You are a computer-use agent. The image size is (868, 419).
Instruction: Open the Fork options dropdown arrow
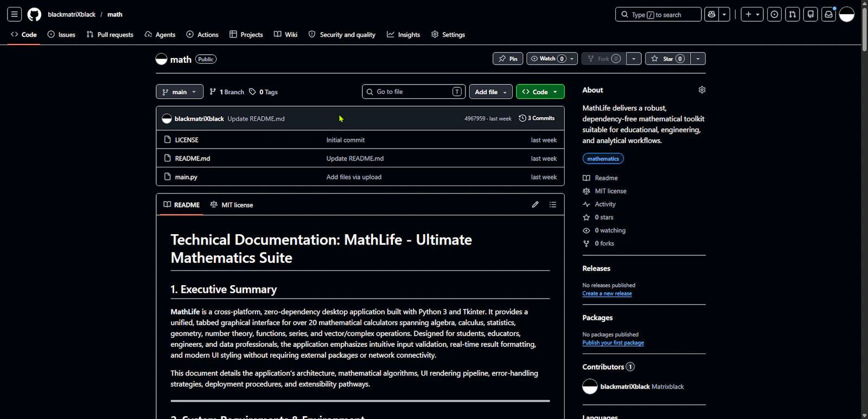pyautogui.click(x=634, y=59)
